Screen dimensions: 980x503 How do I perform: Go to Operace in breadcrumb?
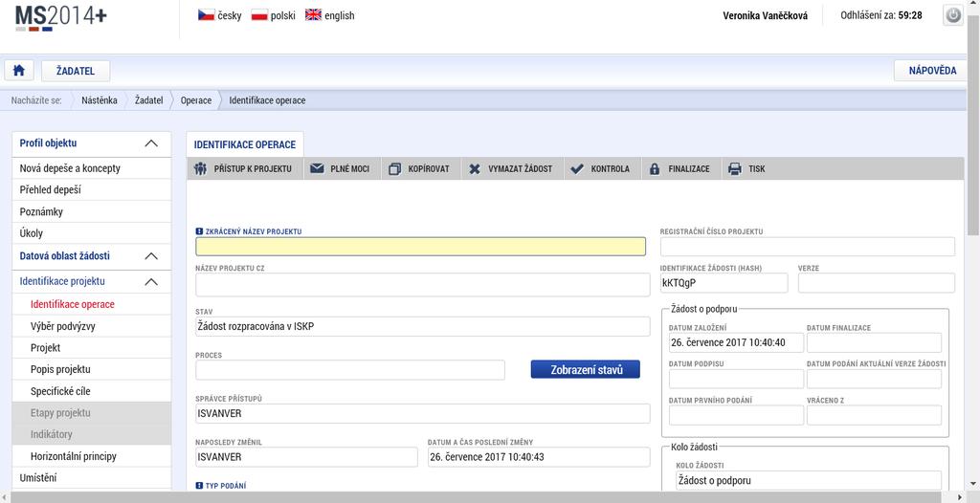coord(196,100)
